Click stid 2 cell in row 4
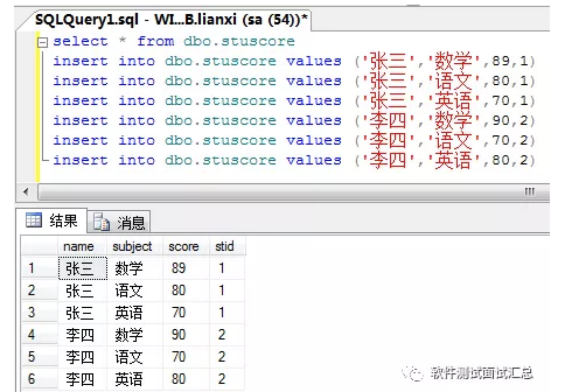Image resolution: width=572 pixels, height=392 pixels. tap(227, 334)
